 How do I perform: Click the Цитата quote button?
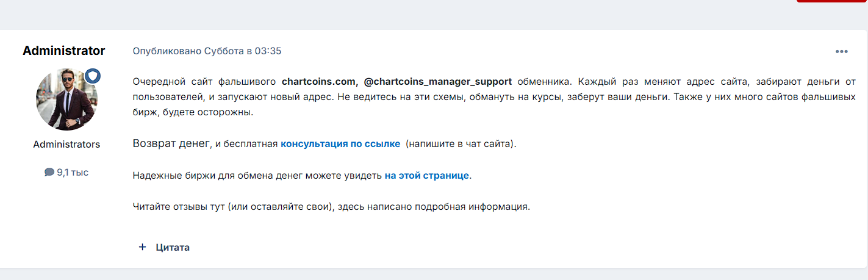[x=164, y=247]
